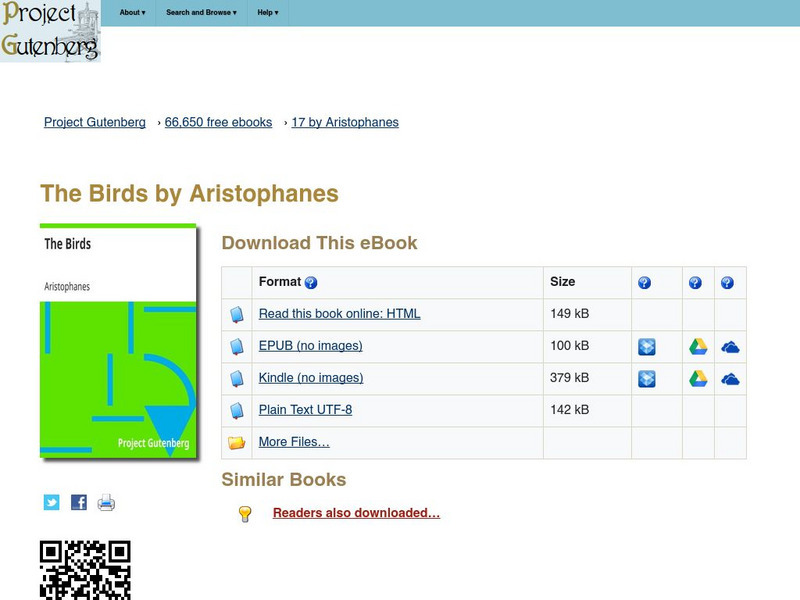This screenshot has width=800, height=600.
Task: Open the 66,650 free ebooks link
Action: click(218, 122)
